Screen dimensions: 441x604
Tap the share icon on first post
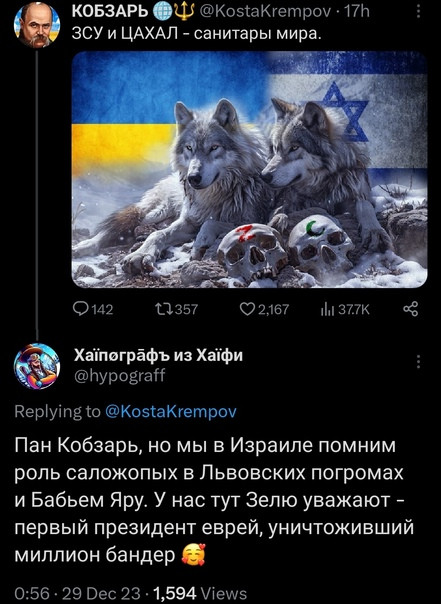tap(410, 309)
